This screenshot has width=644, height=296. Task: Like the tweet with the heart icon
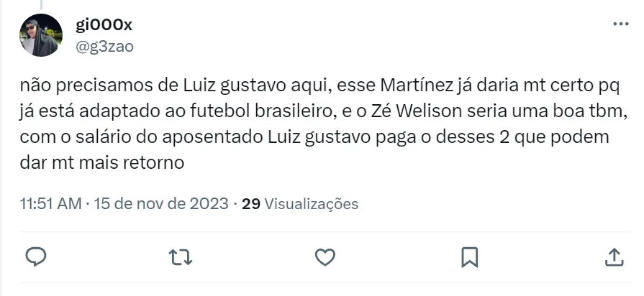(325, 256)
